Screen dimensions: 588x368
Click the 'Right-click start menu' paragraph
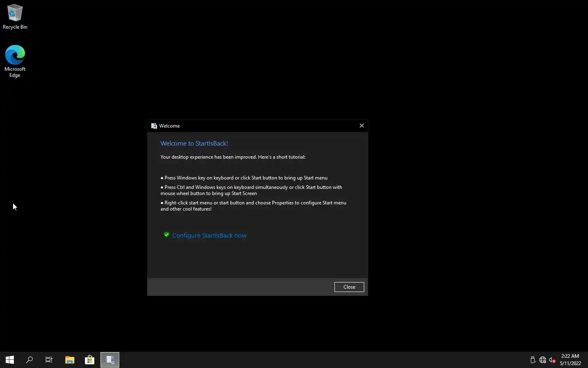pyautogui.click(x=254, y=206)
